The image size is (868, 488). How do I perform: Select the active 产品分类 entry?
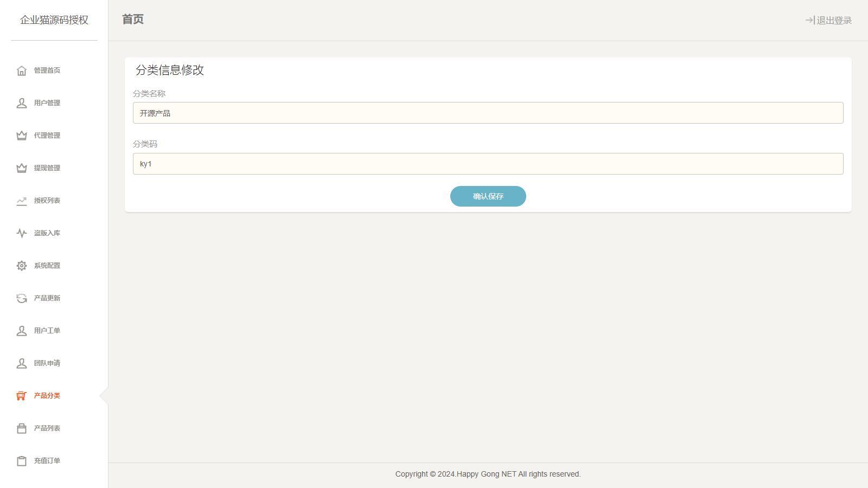pos(47,396)
